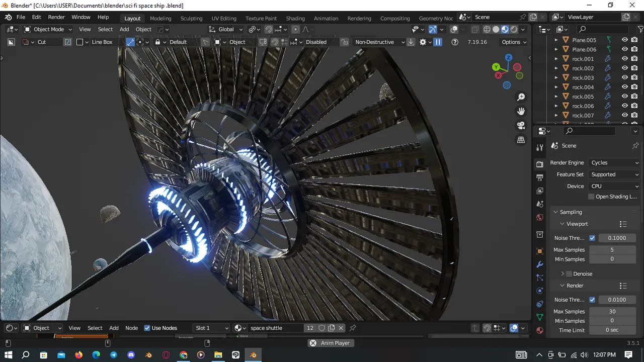
Task: Switch to rendered viewport shading
Action: [x=514, y=29]
